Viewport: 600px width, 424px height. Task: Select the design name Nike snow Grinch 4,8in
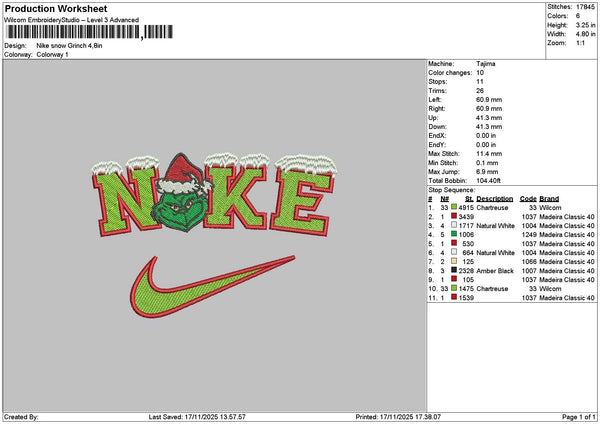(69, 46)
